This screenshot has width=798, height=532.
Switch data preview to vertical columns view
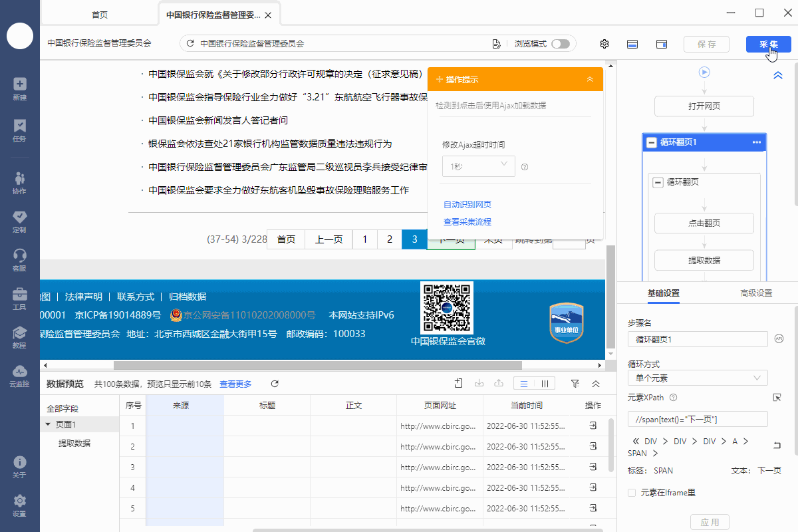tap(545, 384)
